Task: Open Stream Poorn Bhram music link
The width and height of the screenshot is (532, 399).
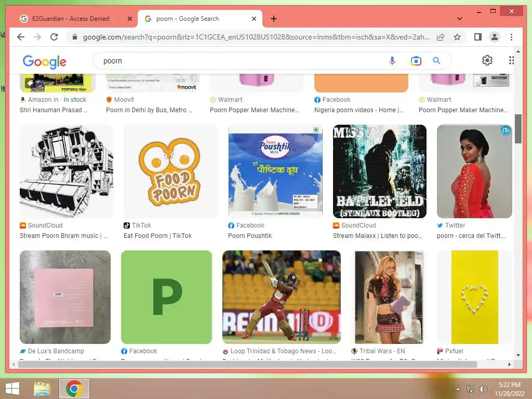Action: (x=63, y=235)
